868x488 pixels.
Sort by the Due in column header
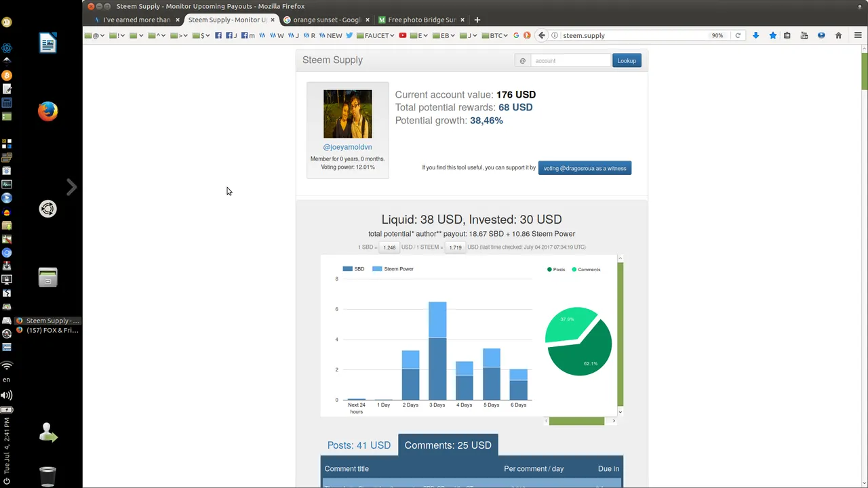pos(608,469)
